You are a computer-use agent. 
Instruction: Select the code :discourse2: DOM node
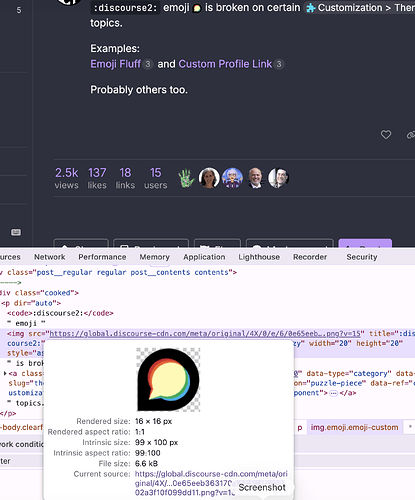tap(60, 313)
